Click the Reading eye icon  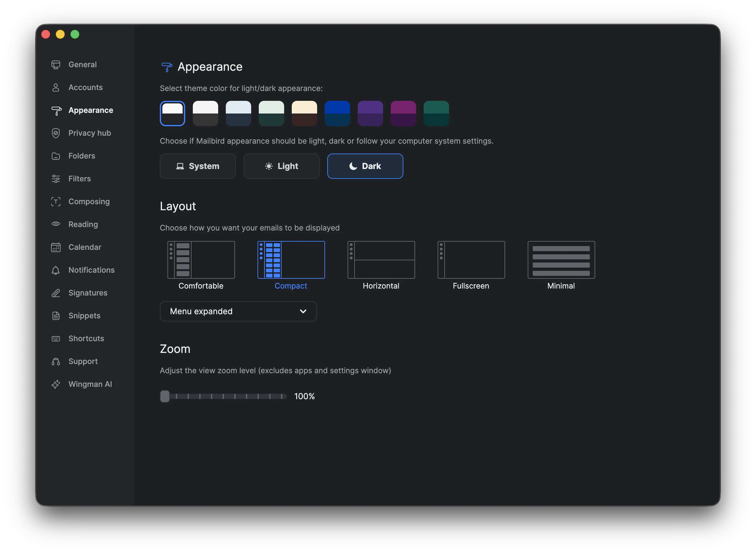[x=56, y=224]
